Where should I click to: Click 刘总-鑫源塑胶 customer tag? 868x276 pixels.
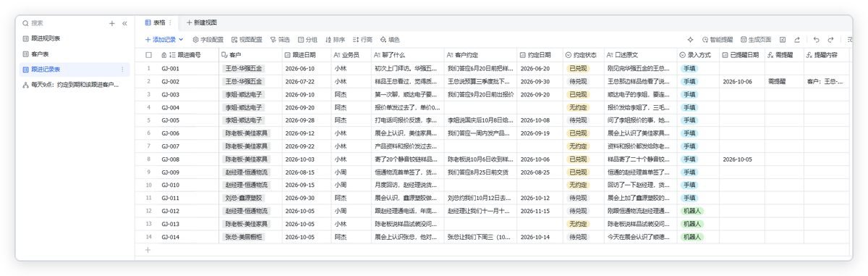(244, 198)
